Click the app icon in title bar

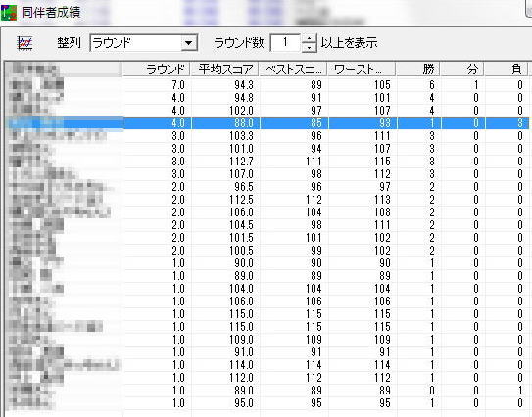click(9, 13)
